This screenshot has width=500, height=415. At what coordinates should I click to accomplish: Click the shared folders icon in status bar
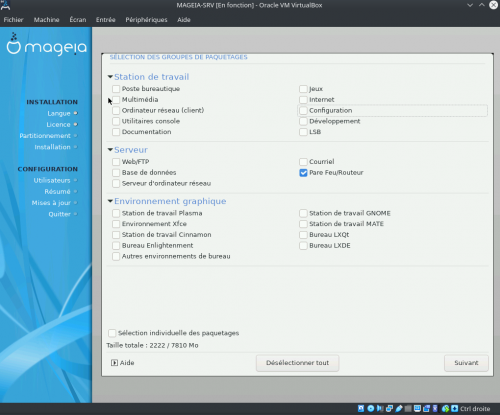pos(408,409)
